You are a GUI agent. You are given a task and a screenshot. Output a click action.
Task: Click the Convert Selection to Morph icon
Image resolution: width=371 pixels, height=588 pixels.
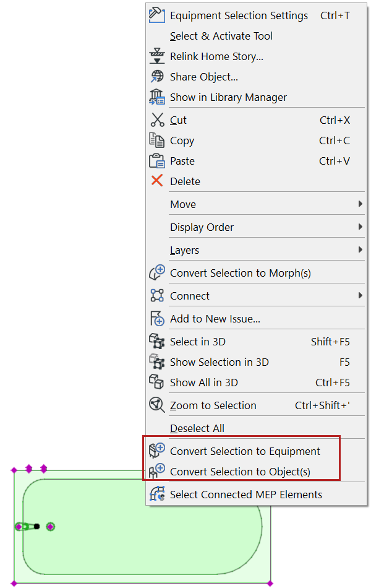click(x=157, y=273)
